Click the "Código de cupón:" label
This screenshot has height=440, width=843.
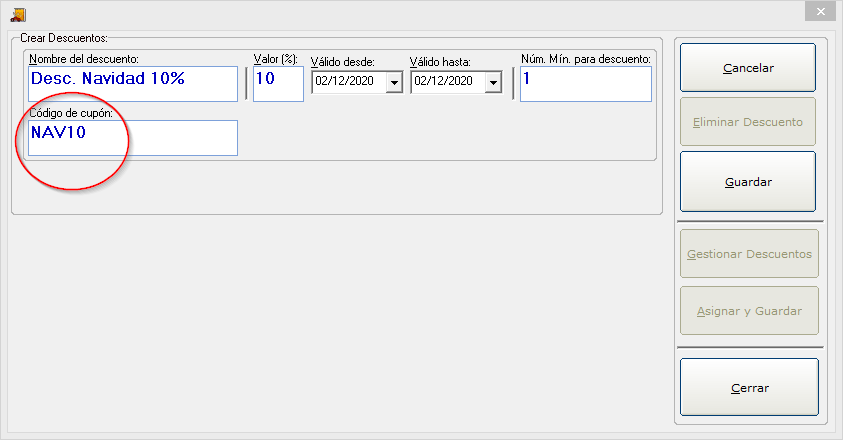coord(70,113)
